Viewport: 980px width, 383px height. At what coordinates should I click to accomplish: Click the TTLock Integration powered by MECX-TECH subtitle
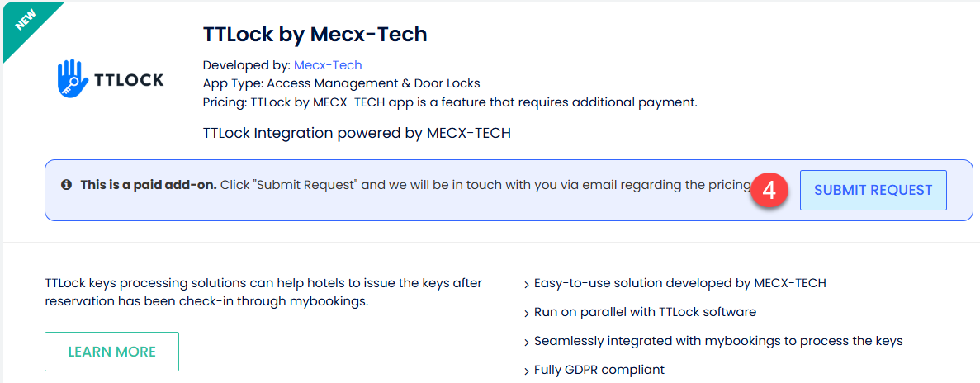(357, 133)
